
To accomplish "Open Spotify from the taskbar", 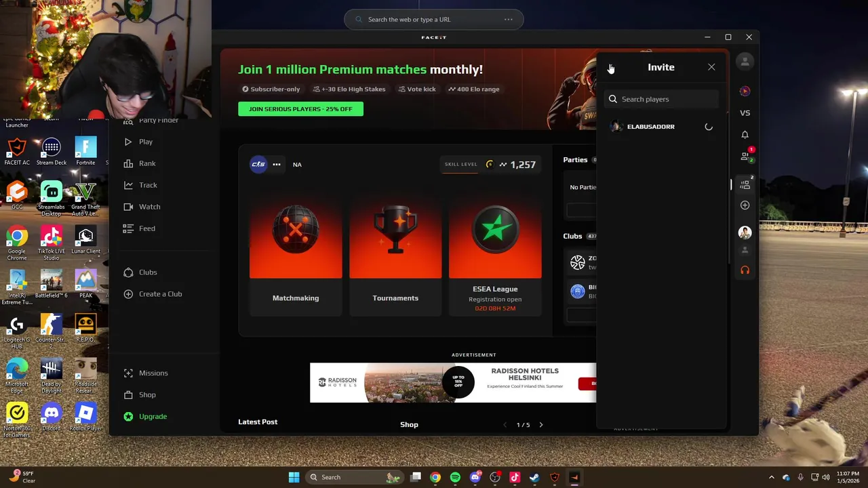I will coord(455,477).
